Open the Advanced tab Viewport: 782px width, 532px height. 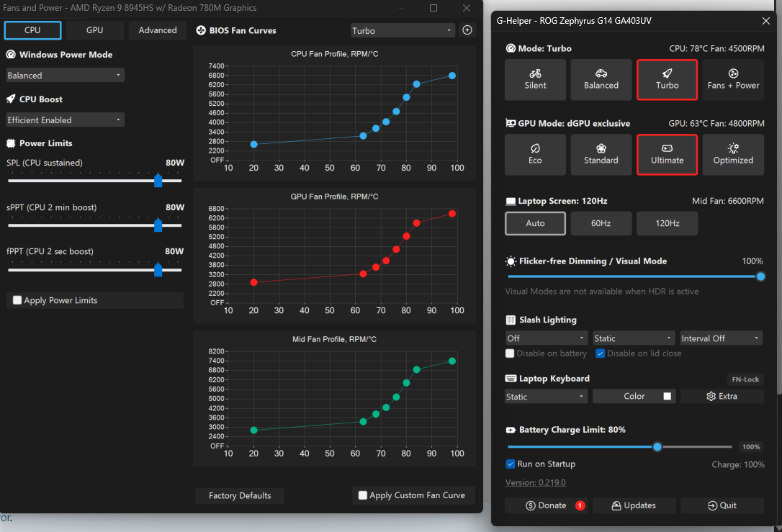(158, 30)
